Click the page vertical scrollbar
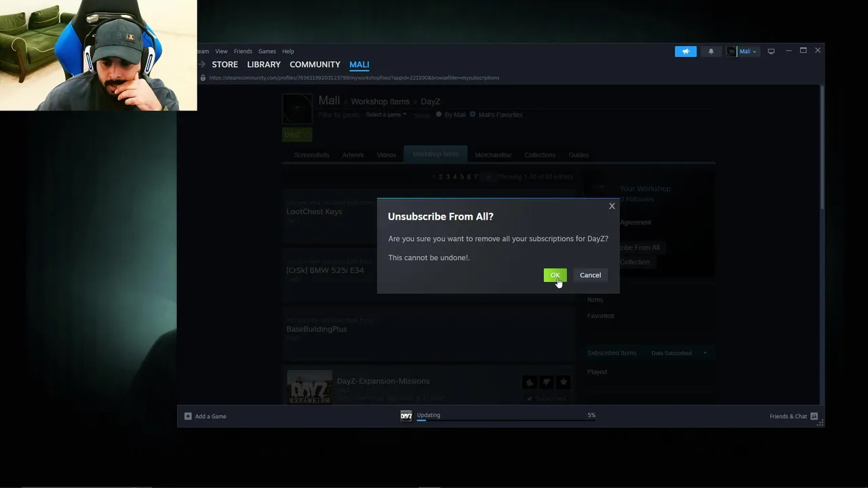 822,148
